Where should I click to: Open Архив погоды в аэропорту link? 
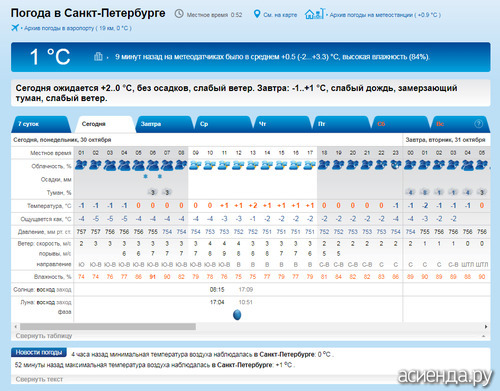point(78,28)
